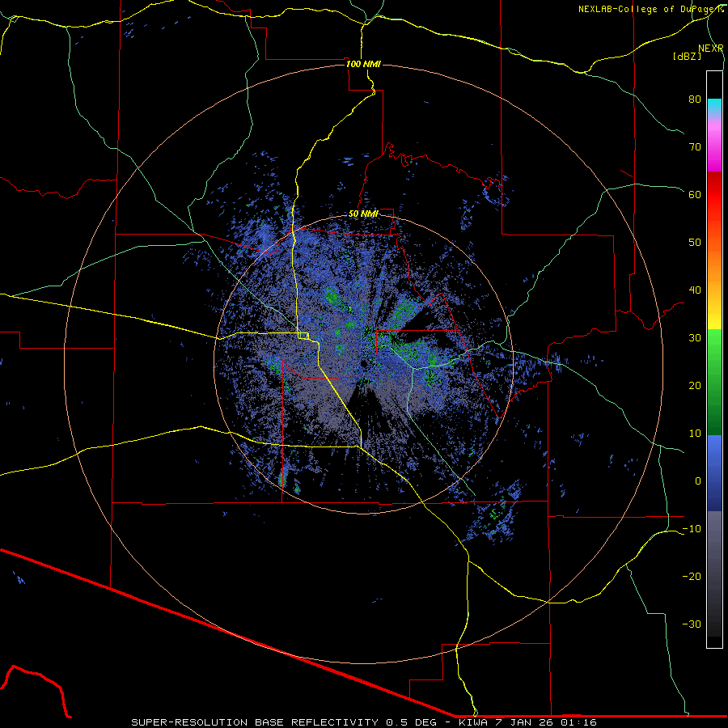The height and width of the screenshot is (728, 728).
Task: Click the NEXLAB-College of DuPage credit text
Action: click(x=650, y=9)
